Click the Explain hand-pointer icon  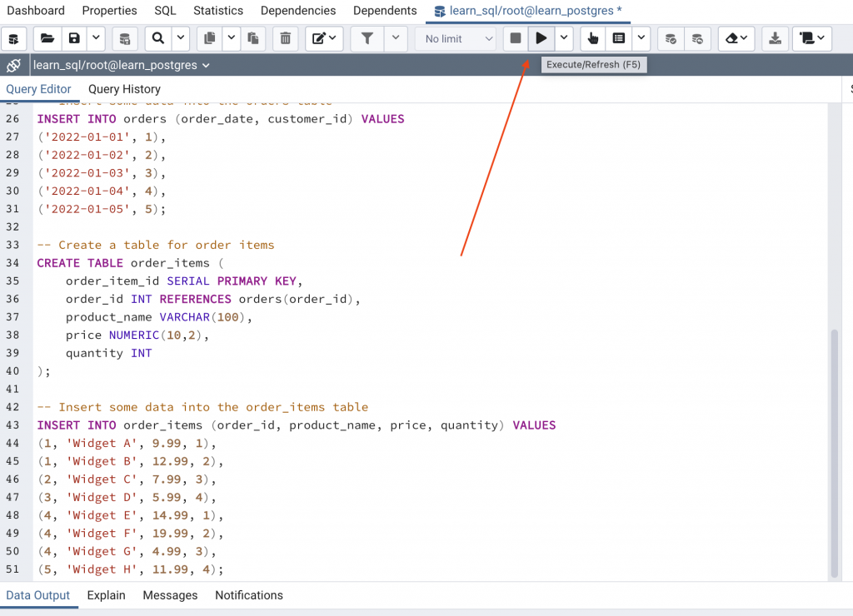tap(593, 38)
